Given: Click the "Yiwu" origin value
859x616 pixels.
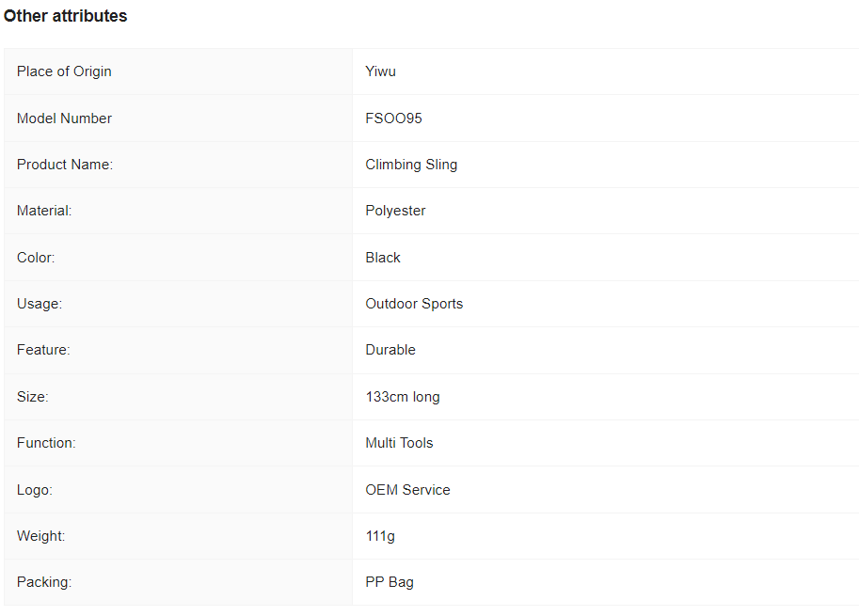Looking at the screenshot, I should [x=380, y=71].
